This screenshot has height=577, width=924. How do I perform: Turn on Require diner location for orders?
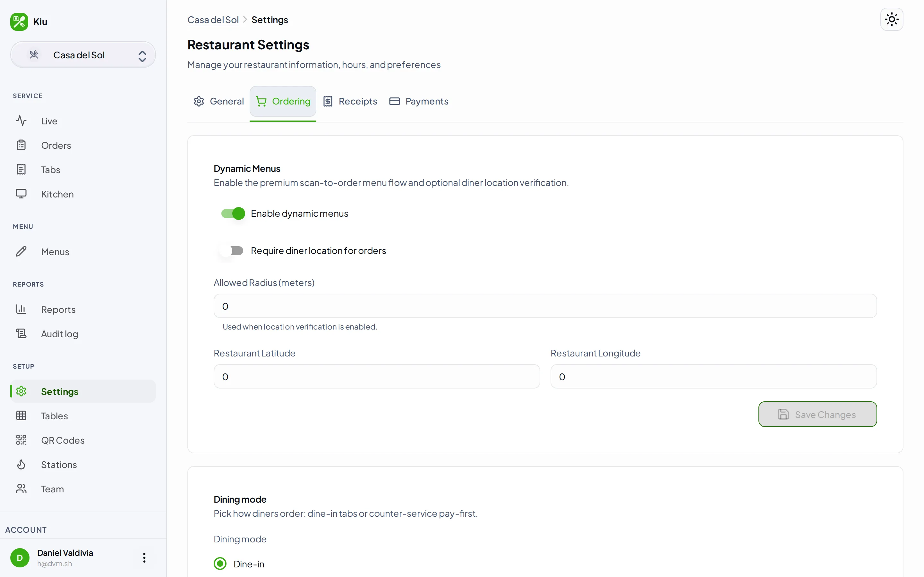click(233, 251)
